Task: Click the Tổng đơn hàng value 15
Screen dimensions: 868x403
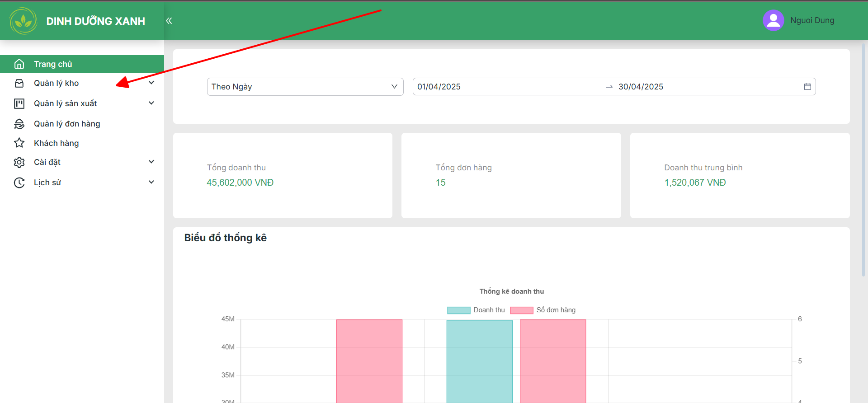Action: [x=441, y=183]
